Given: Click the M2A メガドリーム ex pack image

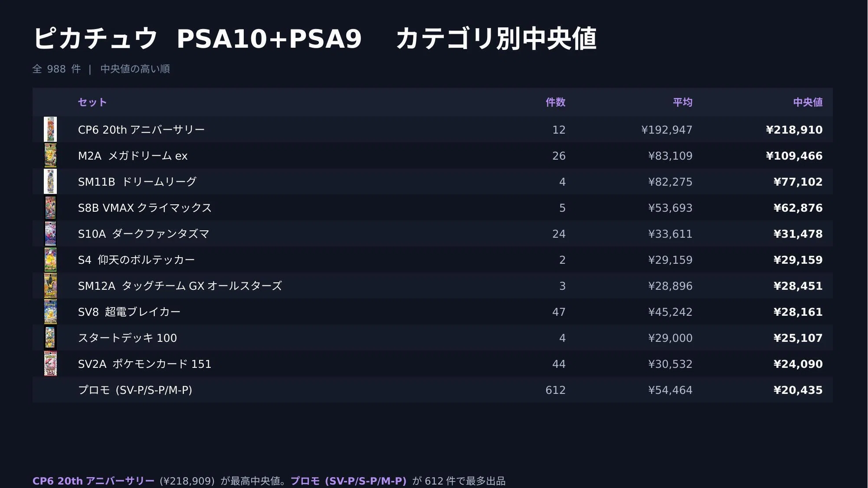Looking at the screenshot, I should [50, 155].
